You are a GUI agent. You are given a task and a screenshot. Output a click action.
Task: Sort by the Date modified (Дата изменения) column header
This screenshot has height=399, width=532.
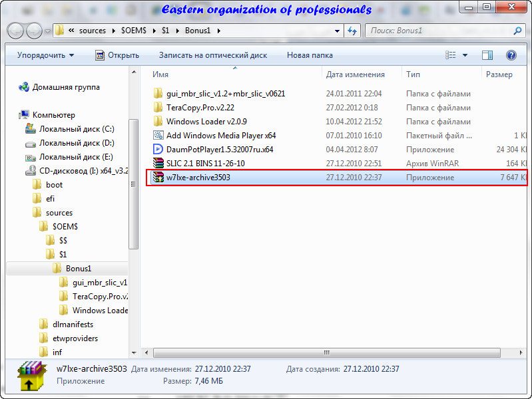click(x=356, y=74)
